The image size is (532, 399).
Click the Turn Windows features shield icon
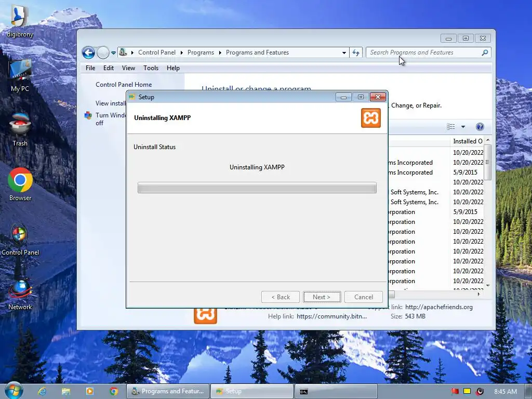point(88,115)
